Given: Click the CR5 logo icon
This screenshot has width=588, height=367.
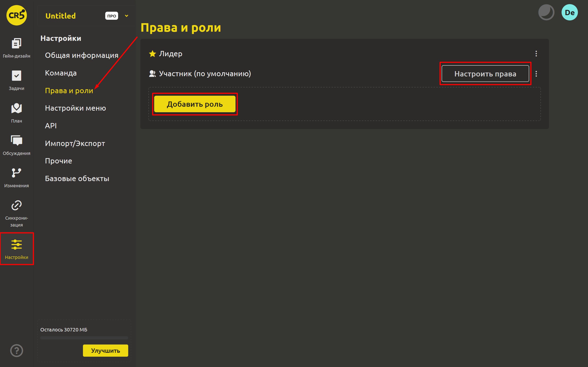Looking at the screenshot, I should point(17,15).
